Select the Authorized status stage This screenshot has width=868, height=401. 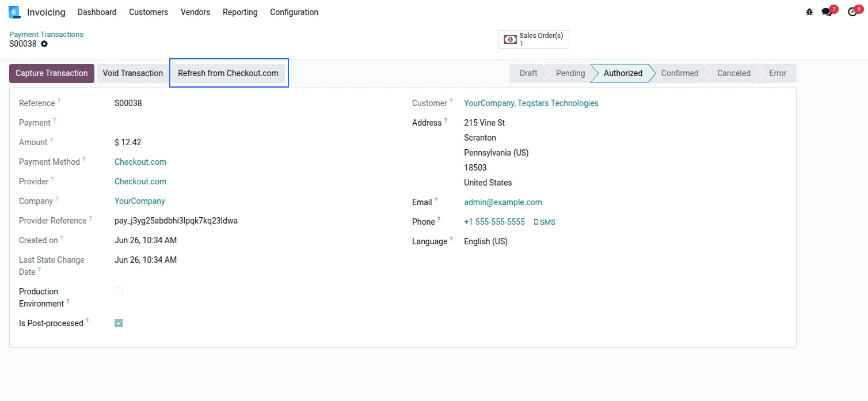[623, 73]
